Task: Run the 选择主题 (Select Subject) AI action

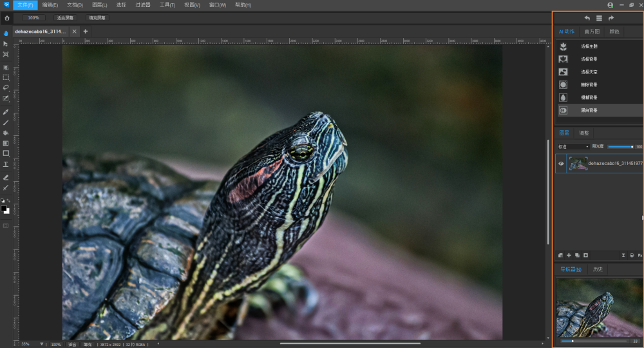Action: pos(589,46)
